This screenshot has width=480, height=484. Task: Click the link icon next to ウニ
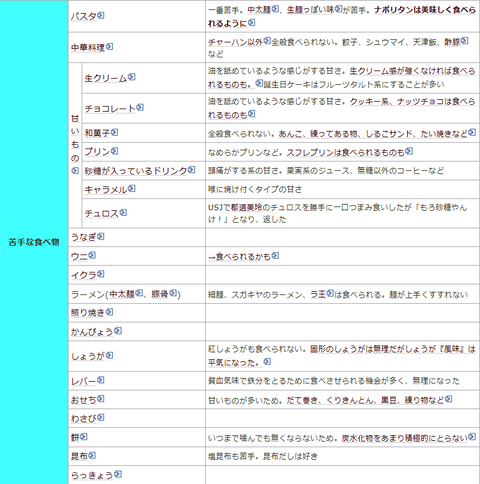click(x=92, y=255)
